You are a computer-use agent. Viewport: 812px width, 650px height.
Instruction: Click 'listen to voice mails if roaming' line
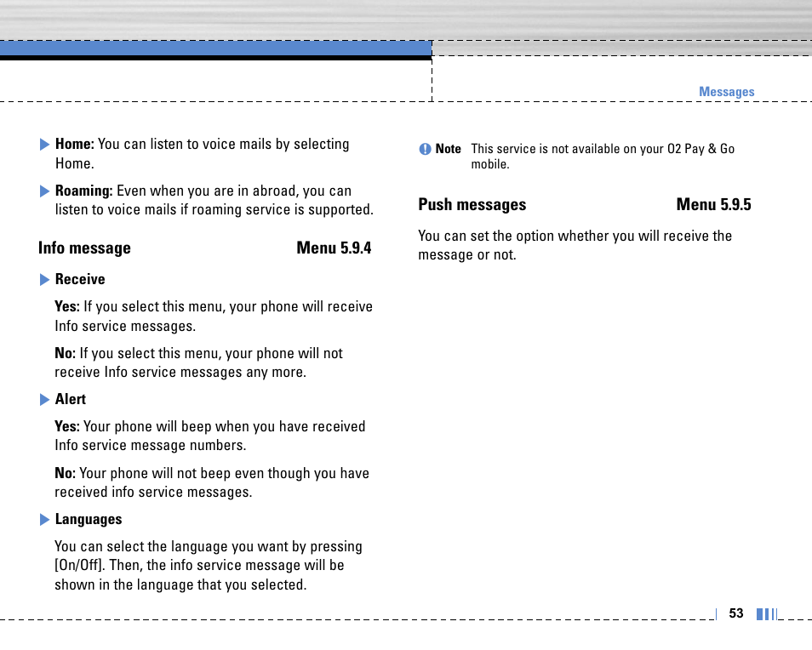tap(214, 209)
